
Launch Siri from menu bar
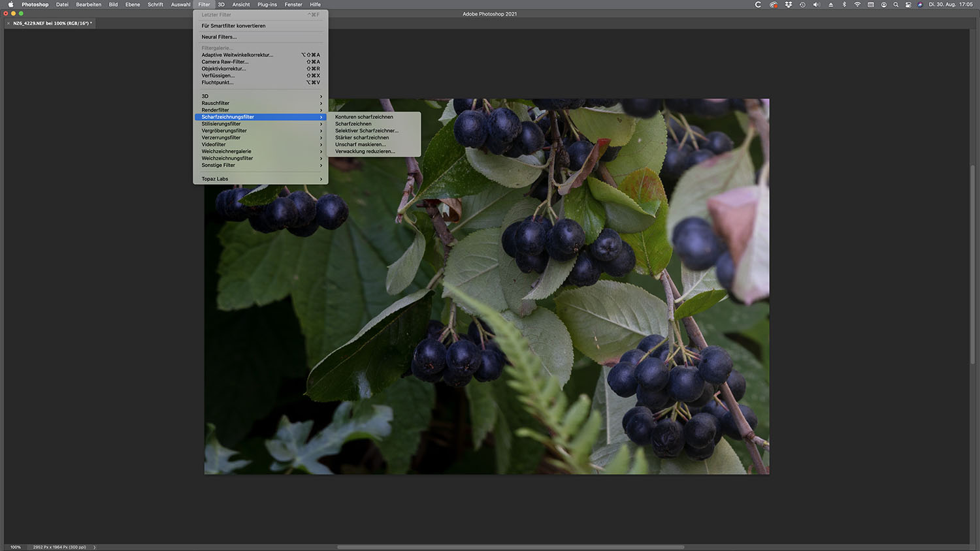pos(920,5)
